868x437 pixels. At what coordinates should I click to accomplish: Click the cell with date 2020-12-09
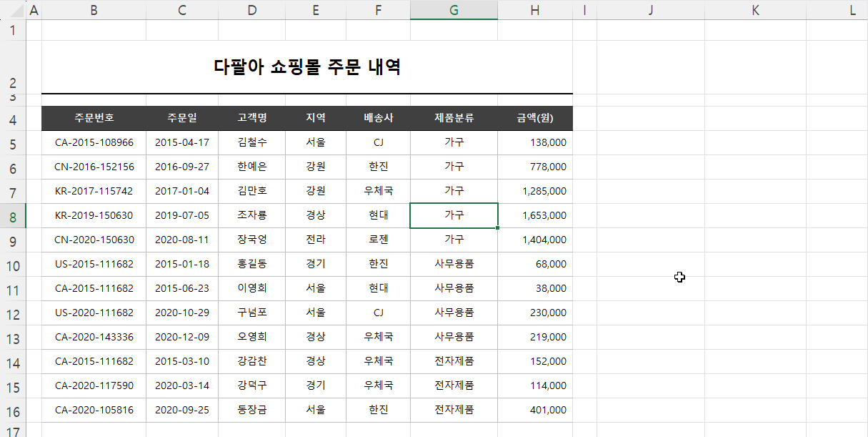(x=181, y=336)
